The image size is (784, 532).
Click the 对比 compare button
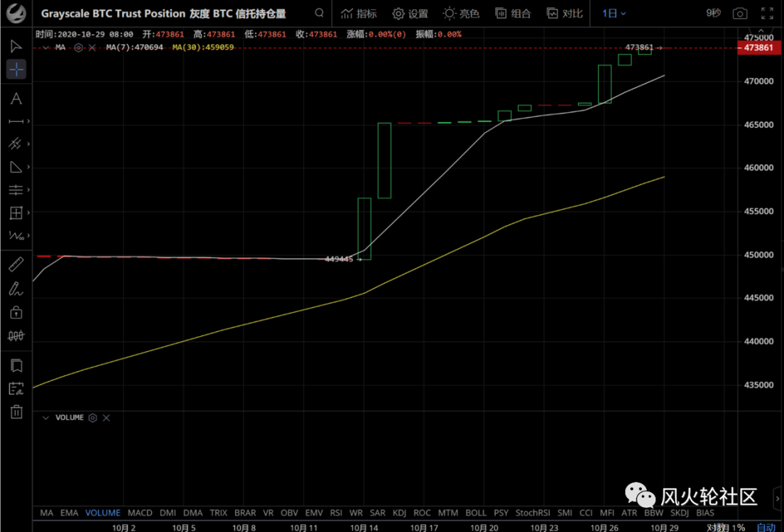[x=565, y=14]
